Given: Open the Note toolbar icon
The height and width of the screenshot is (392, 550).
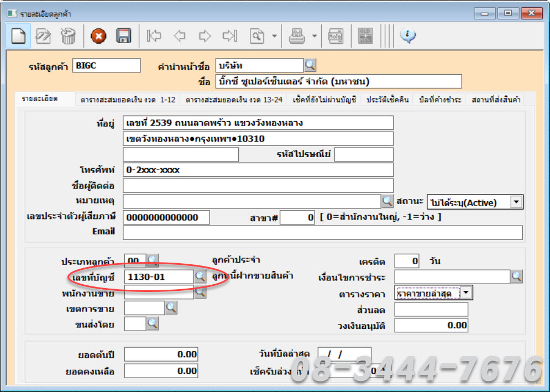Looking at the screenshot, I should (336, 36).
